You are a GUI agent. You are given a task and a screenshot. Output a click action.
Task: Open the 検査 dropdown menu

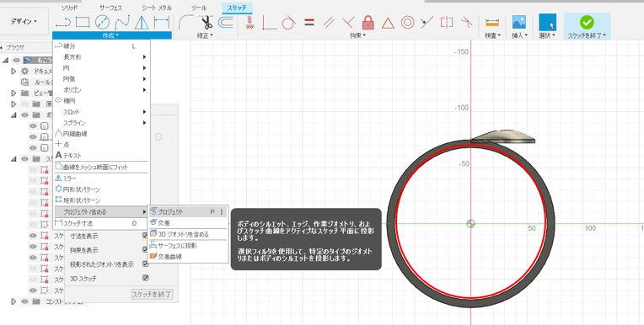pos(492,35)
